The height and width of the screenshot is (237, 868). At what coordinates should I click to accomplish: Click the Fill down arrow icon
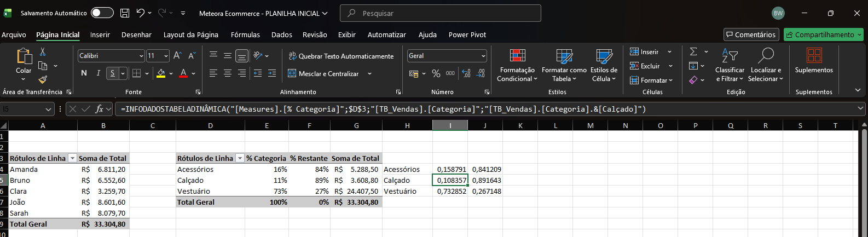tap(693, 66)
